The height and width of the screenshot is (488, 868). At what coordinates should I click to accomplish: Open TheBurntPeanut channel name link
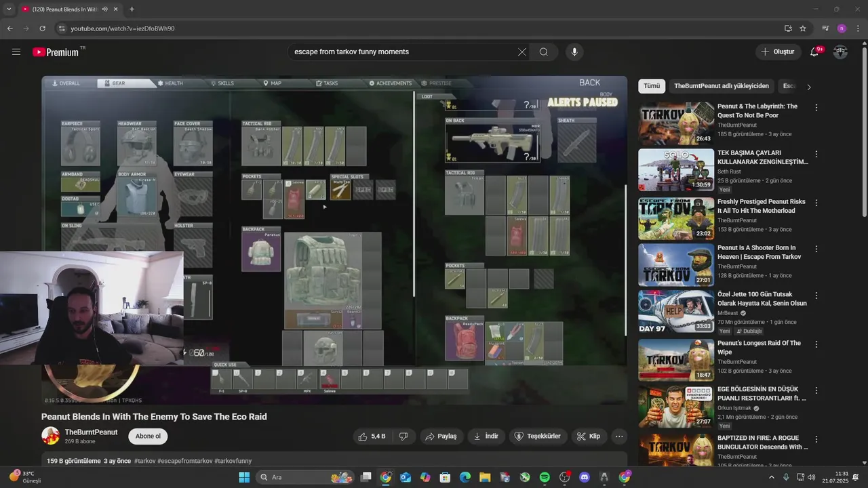pyautogui.click(x=91, y=432)
